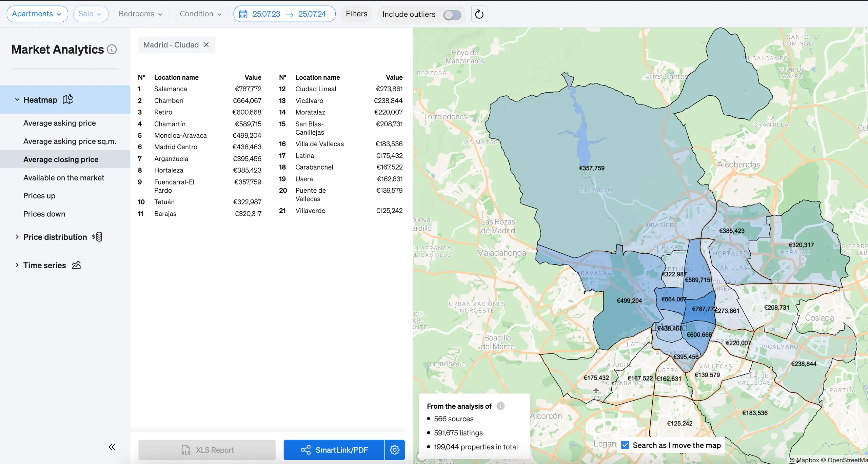Select Average asking price
The image size is (868, 464).
coord(60,123)
